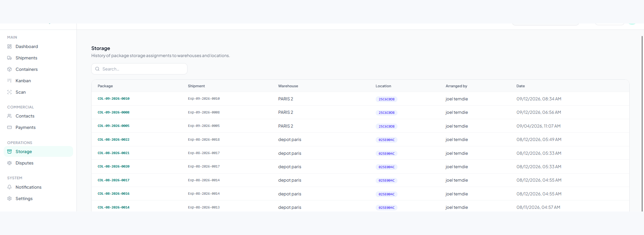
Task: Select Storage in the sidebar
Action: click(x=38, y=152)
